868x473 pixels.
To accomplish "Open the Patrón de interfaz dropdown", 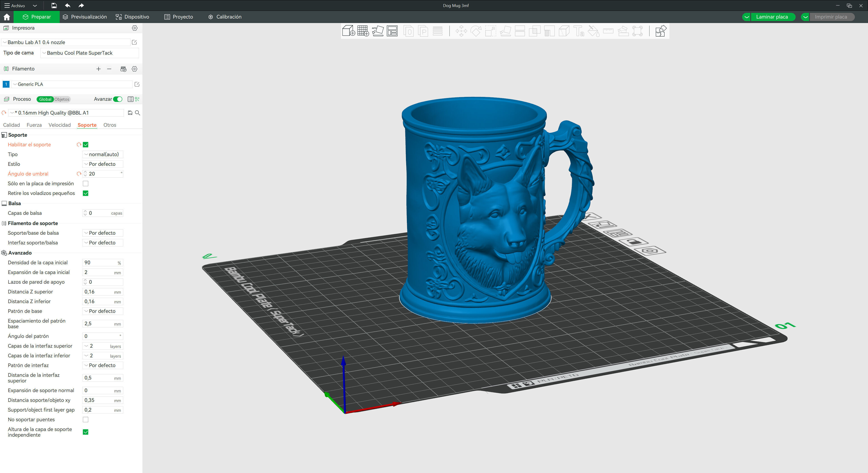I will [x=103, y=365].
